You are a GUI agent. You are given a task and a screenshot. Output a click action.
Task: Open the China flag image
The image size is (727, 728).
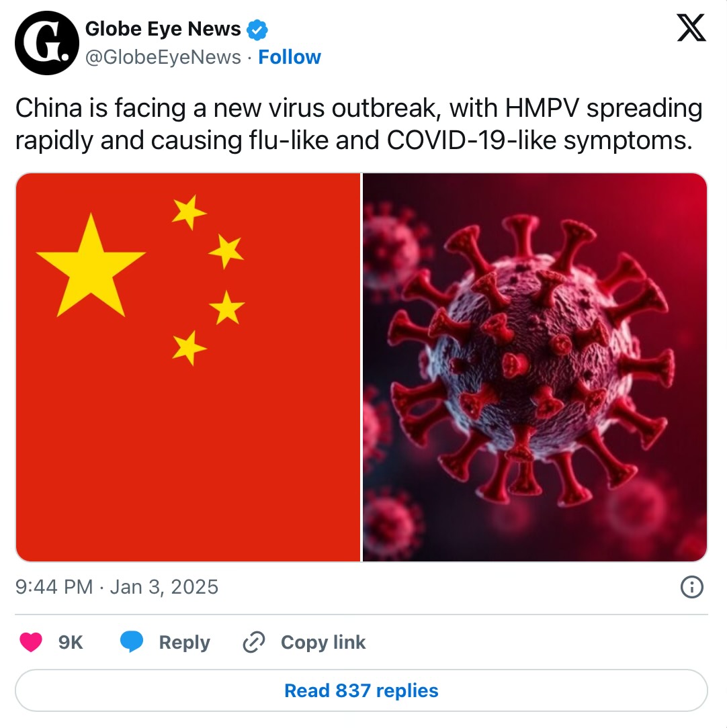point(188,367)
